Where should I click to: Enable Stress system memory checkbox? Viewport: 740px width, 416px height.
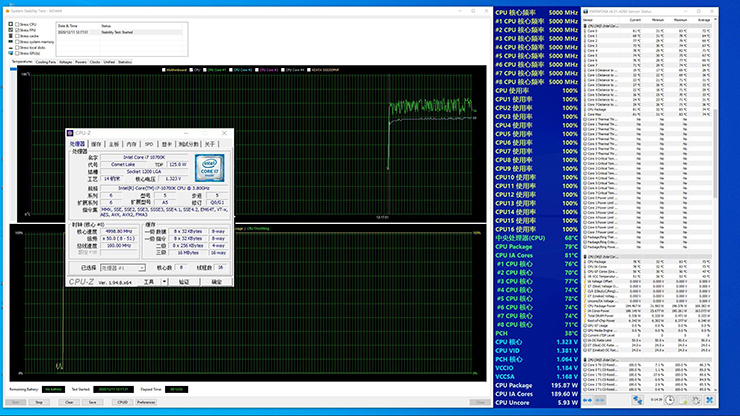pos(17,42)
